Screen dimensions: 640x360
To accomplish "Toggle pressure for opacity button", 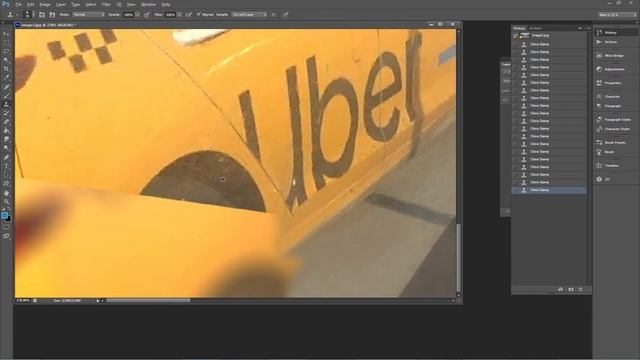I will click(147, 15).
